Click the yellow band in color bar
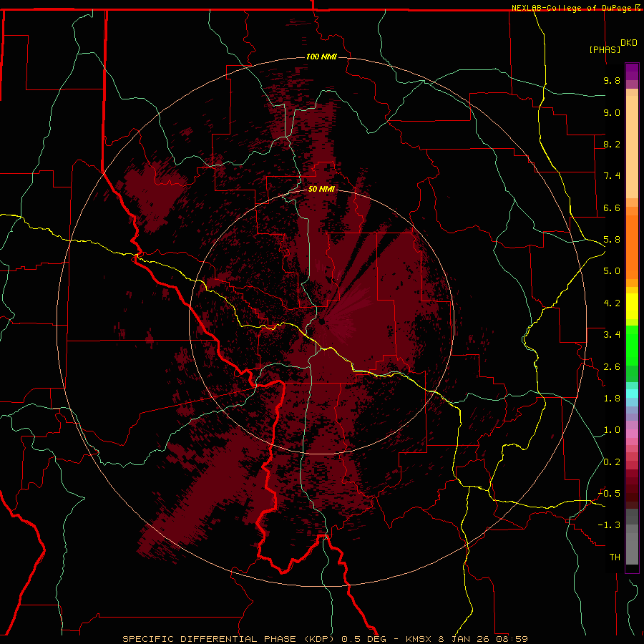Viewport: 644px width, 644px height. 632,306
